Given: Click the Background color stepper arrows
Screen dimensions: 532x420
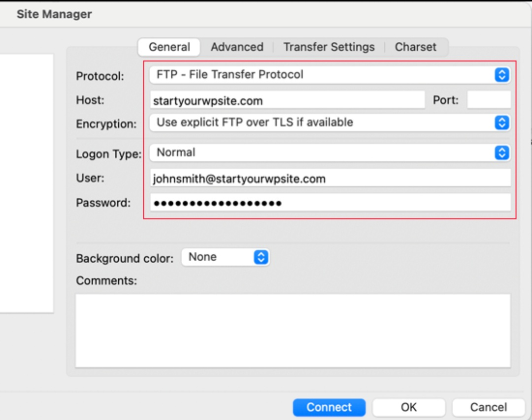Looking at the screenshot, I should pyautogui.click(x=262, y=257).
